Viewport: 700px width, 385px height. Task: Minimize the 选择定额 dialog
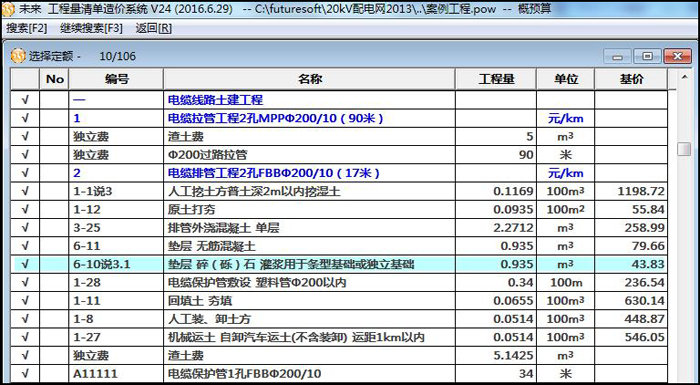coord(617,57)
